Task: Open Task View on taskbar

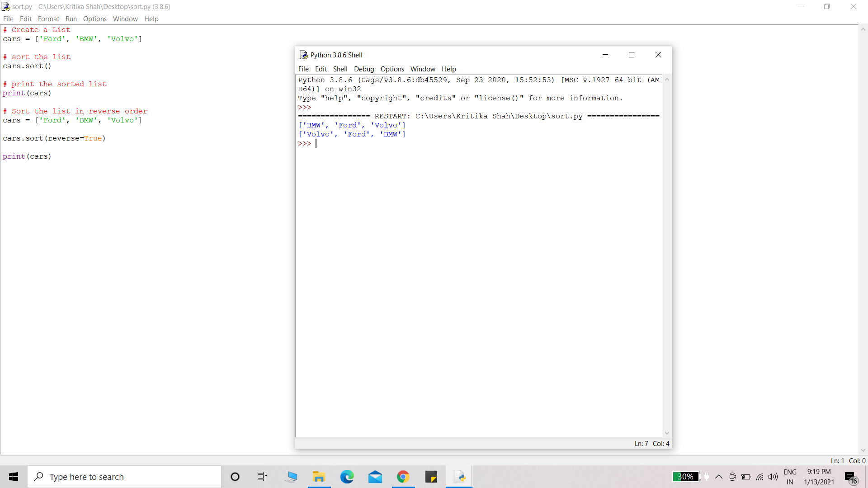Action: click(x=262, y=477)
